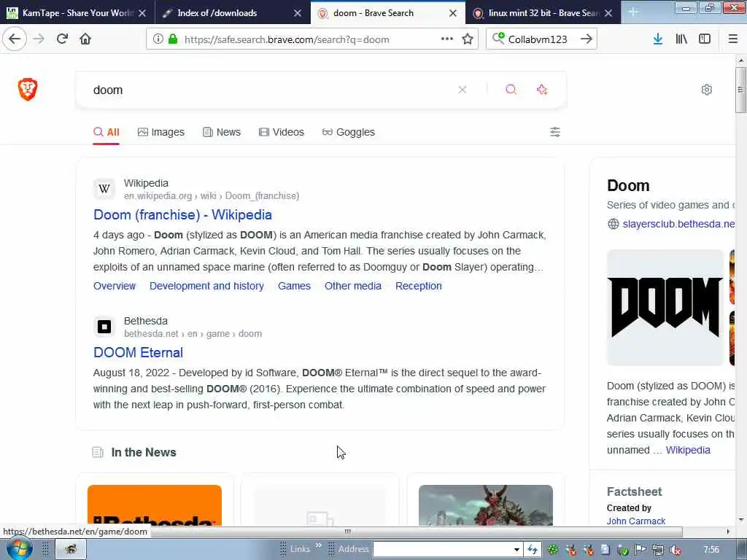747x560 pixels.
Task: Close the Index of /downloads tab
Action: 298,13
